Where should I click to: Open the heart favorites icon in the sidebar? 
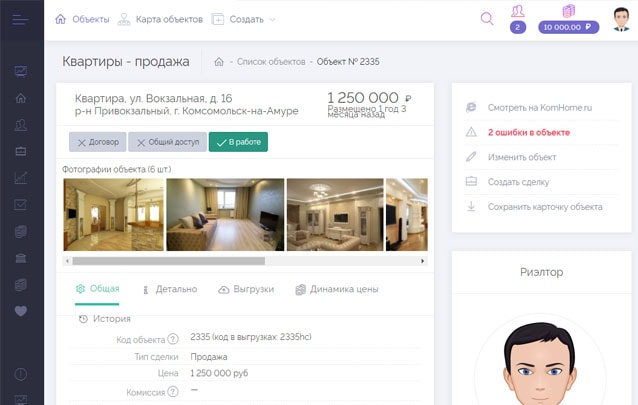21,311
